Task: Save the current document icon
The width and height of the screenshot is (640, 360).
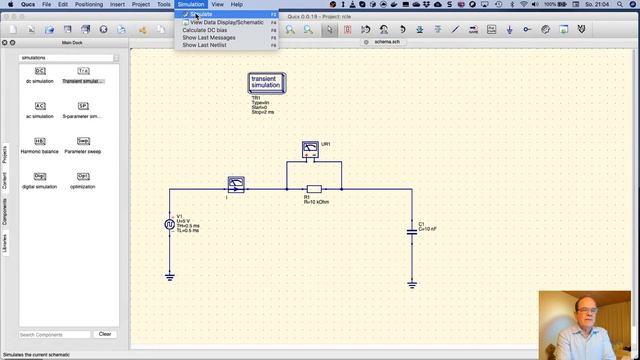Action: tap(67, 29)
